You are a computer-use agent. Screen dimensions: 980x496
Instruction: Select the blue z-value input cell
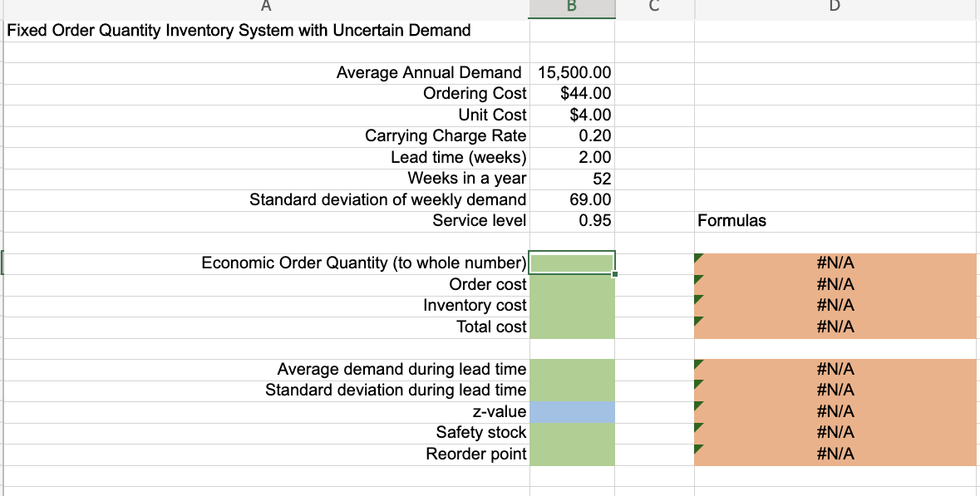[571, 410]
